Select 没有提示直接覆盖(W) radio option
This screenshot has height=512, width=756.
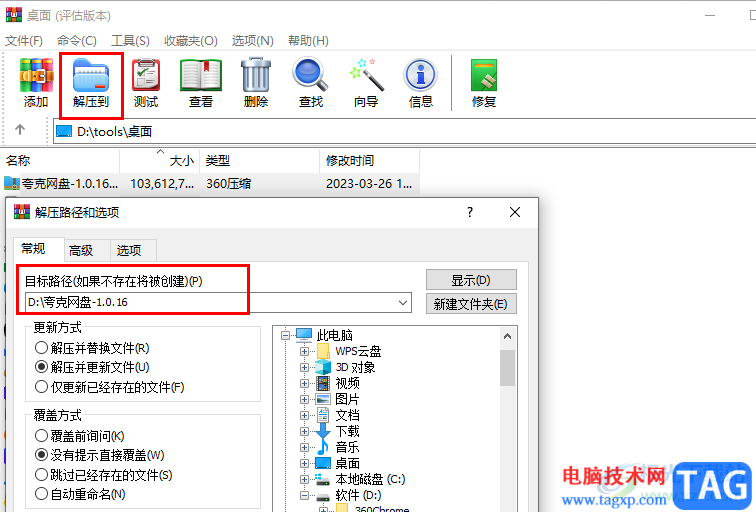pyautogui.click(x=100, y=455)
